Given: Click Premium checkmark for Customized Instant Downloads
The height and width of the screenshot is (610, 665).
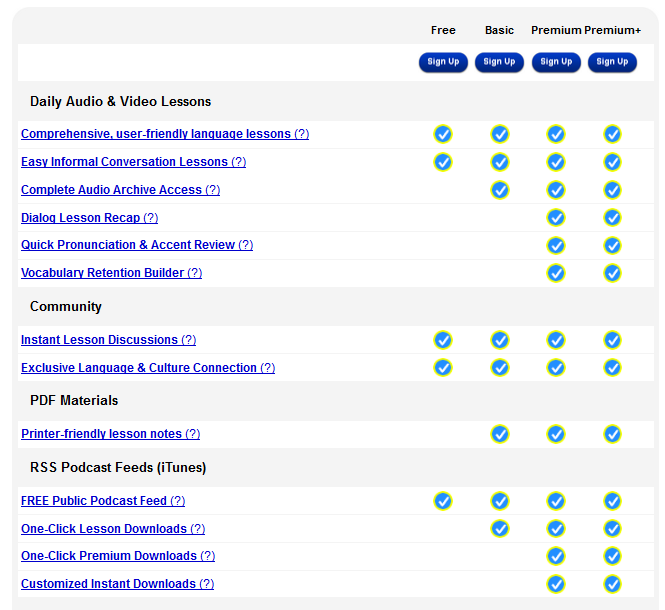Looking at the screenshot, I should (x=556, y=585).
